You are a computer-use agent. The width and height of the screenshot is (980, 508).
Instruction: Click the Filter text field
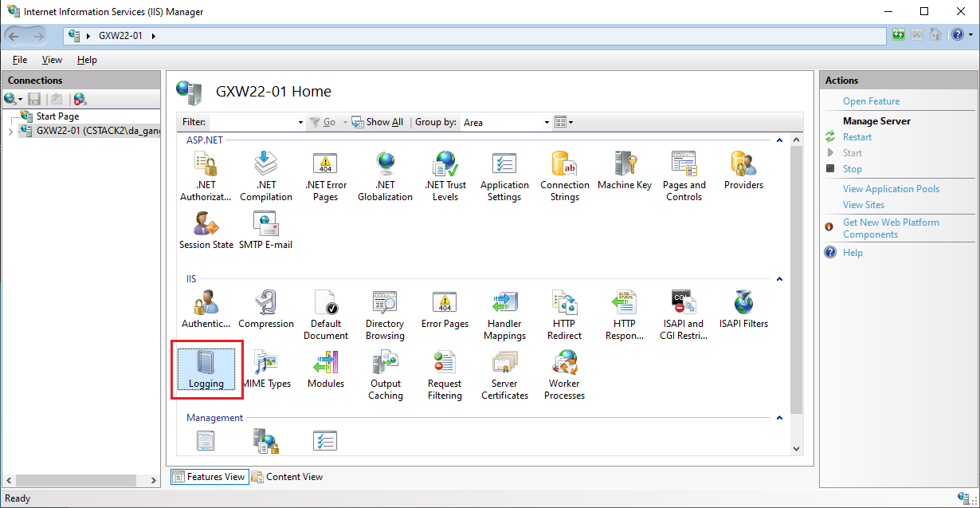tap(253, 122)
